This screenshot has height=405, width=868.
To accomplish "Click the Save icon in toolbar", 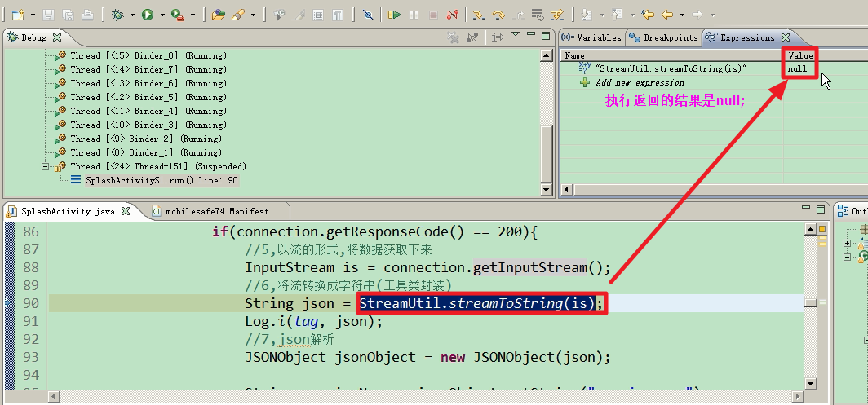I will (49, 15).
